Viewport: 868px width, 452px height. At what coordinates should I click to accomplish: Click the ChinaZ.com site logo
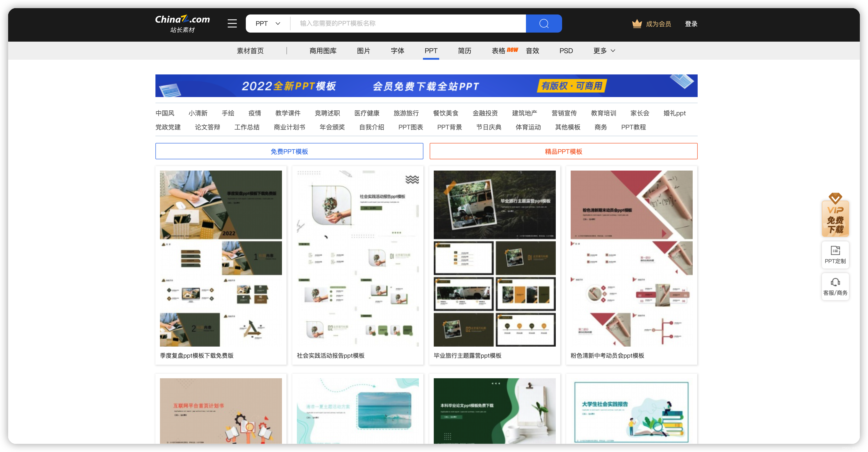pos(182,23)
